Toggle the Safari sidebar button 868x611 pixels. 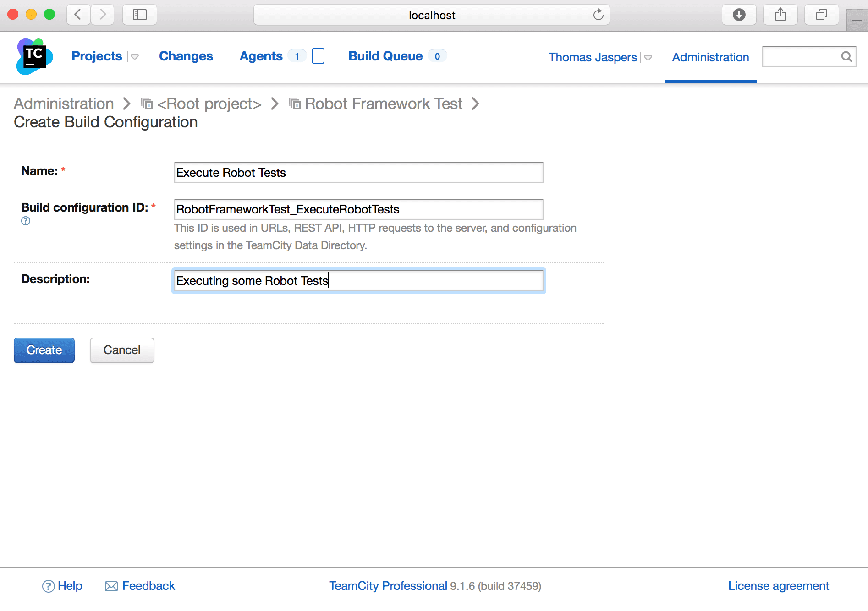139,15
